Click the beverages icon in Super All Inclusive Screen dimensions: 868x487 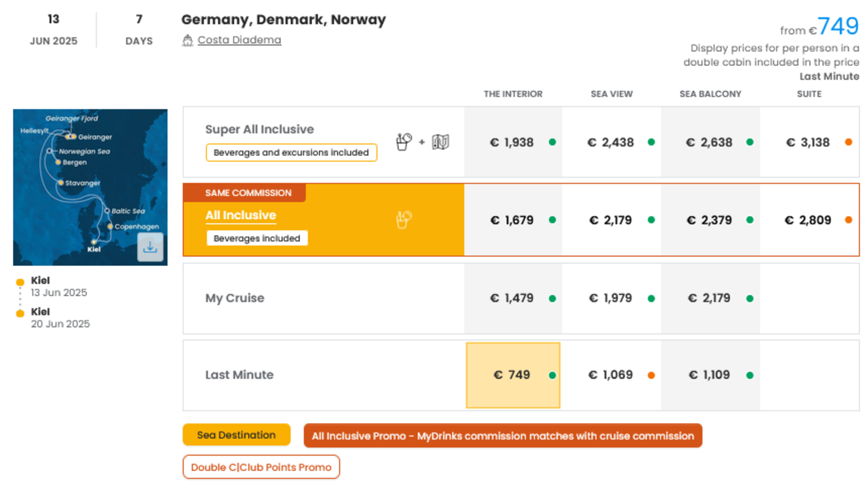pos(403,142)
